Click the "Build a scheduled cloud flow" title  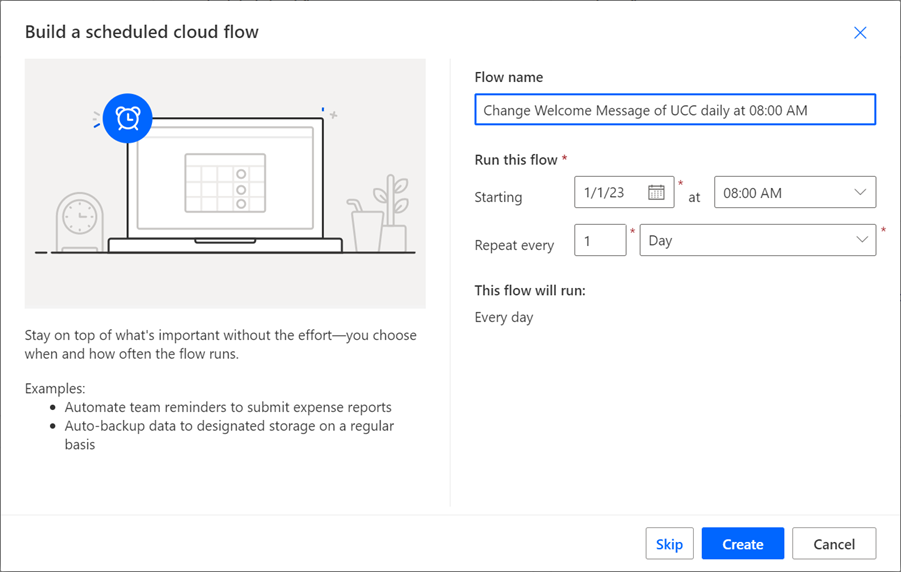142,32
